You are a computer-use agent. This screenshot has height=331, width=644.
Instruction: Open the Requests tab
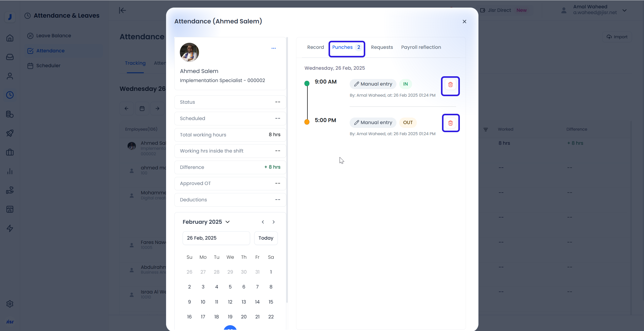point(382,47)
